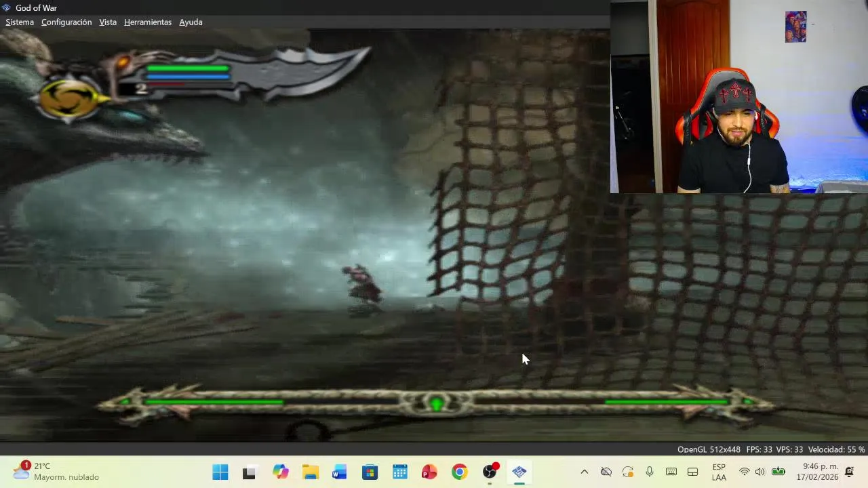The width and height of the screenshot is (868, 488).
Task: Open the Configuración menu
Action: point(66,22)
